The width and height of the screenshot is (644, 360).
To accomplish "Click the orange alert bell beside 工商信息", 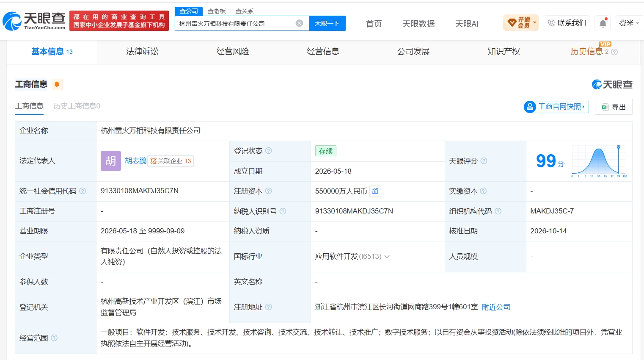I will coord(57,84).
